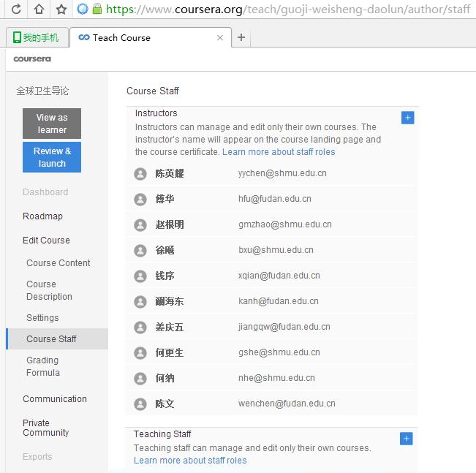The image size is (476, 473).
Task: Open Course Description in the sidebar
Action: click(x=50, y=290)
